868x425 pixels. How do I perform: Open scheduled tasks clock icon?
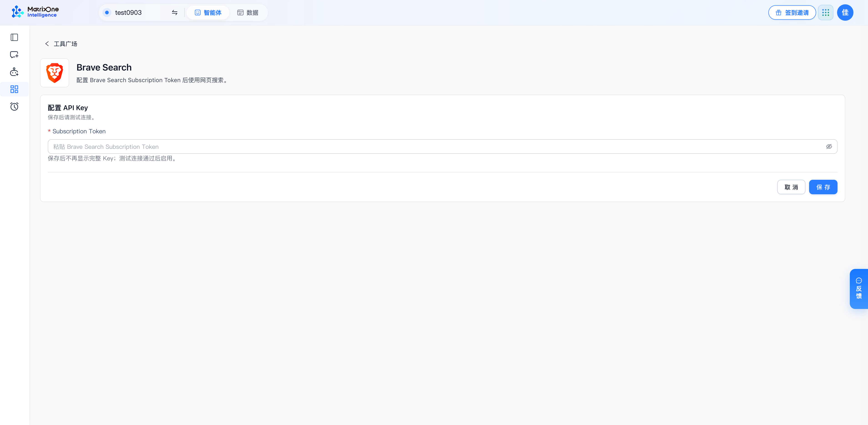click(x=14, y=106)
